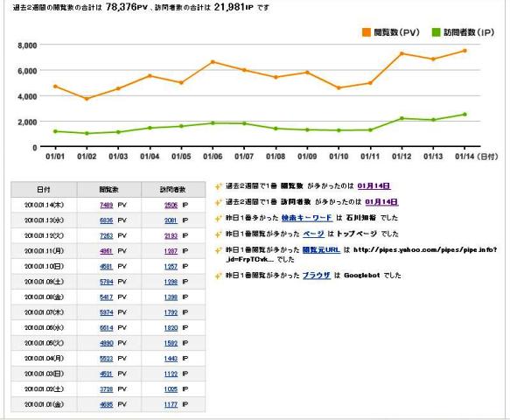This screenshot has height=420, width=510.
Task: Click the 閲覧数 table column header
Action: (109, 190)
